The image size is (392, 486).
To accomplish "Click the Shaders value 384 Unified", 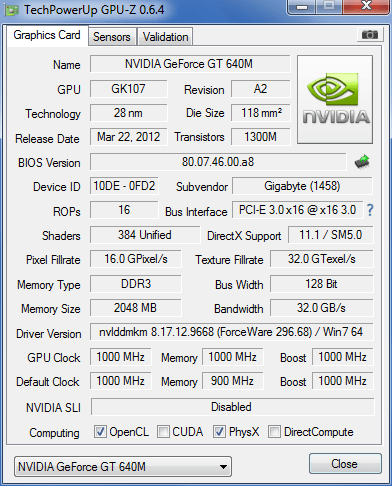I will click(x=145, y=235).
